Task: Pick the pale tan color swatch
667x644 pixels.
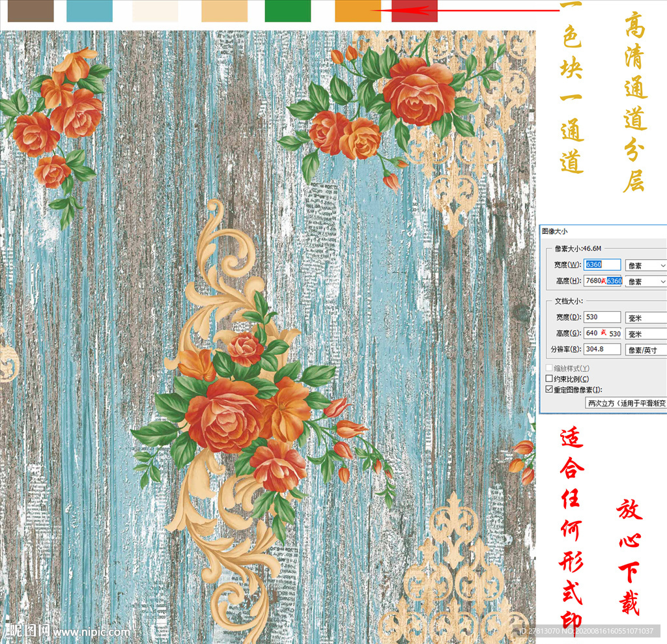Action: [x=224, y=10]
